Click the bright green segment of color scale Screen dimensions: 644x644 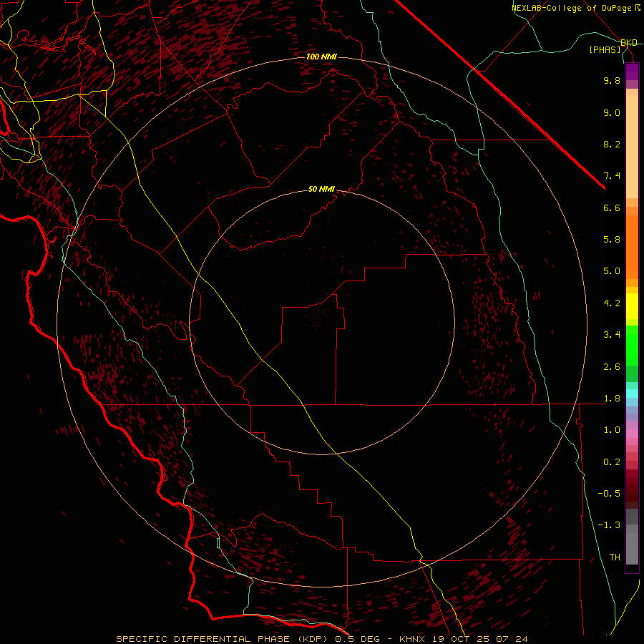point(632,346)
